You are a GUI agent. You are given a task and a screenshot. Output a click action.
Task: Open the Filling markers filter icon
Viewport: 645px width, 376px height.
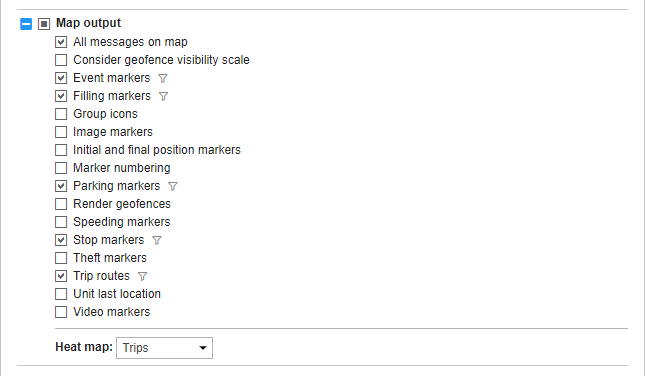[x=163, y=96]
